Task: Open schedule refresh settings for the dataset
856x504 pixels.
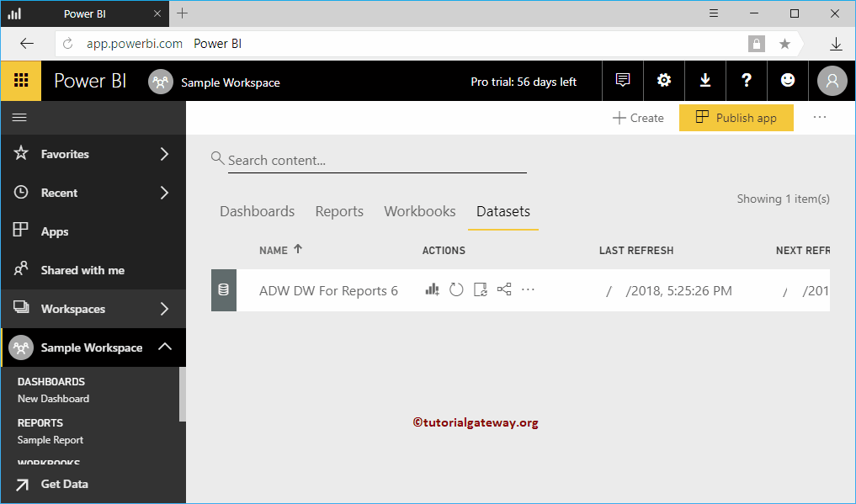Action: tap(480, 289)
